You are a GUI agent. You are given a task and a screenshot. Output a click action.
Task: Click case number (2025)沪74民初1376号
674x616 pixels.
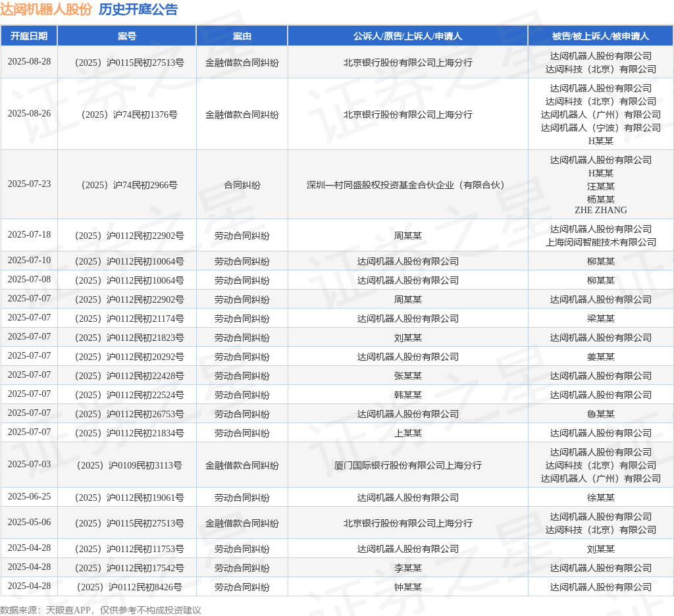130,115
